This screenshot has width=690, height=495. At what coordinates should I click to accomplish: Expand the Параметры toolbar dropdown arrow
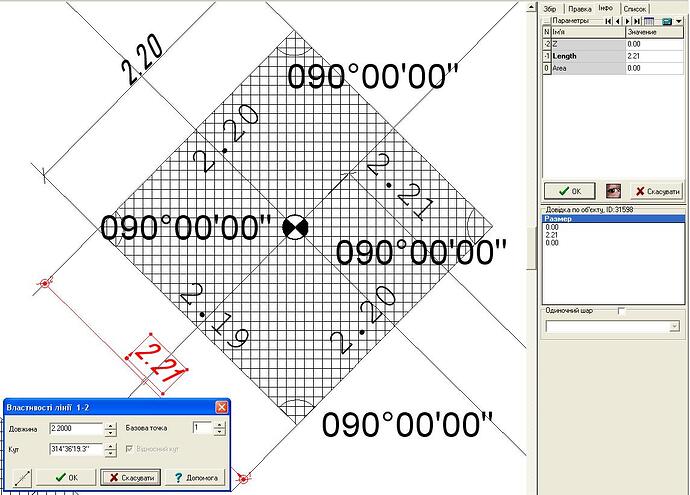[x=679, y=21]
